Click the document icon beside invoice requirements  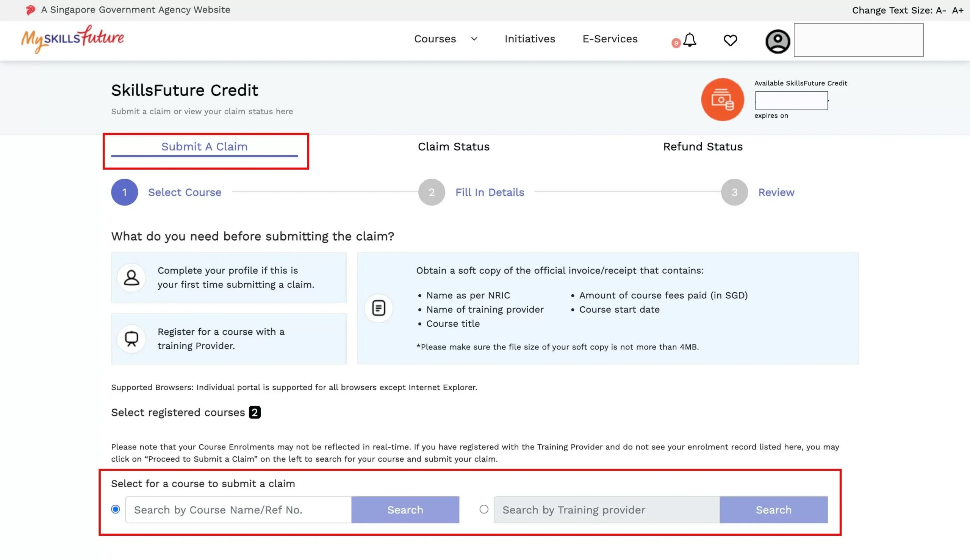coord(378,308)
